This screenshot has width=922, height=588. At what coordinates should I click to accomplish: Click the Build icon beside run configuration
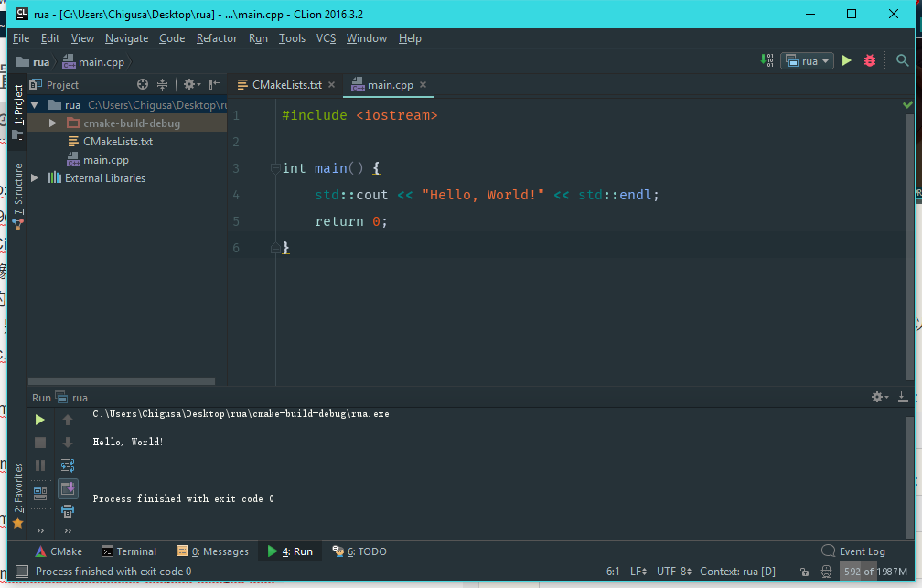(x=767, y=61)
